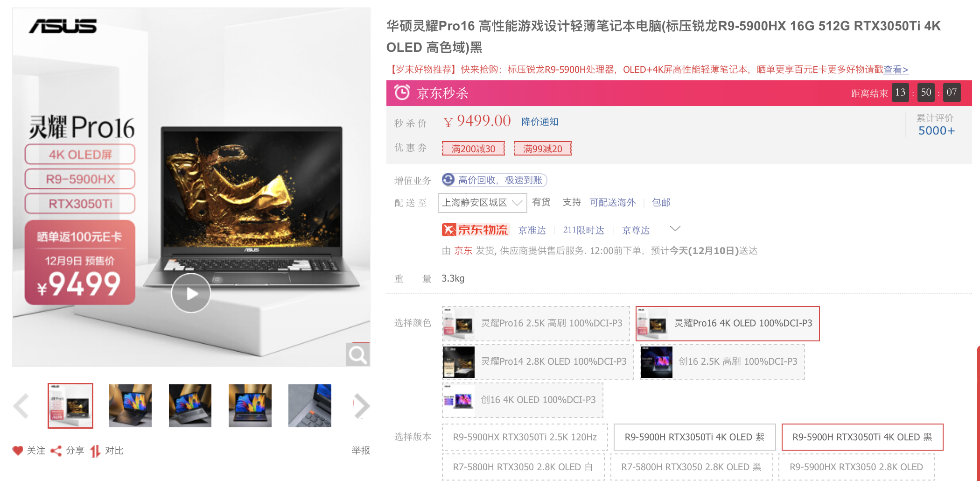Select version R9-5900H RTX3050Ti 4K OLED 紫
Viewport: 980px width, 481px height.
pyautogui.click(x=694, y=437)
